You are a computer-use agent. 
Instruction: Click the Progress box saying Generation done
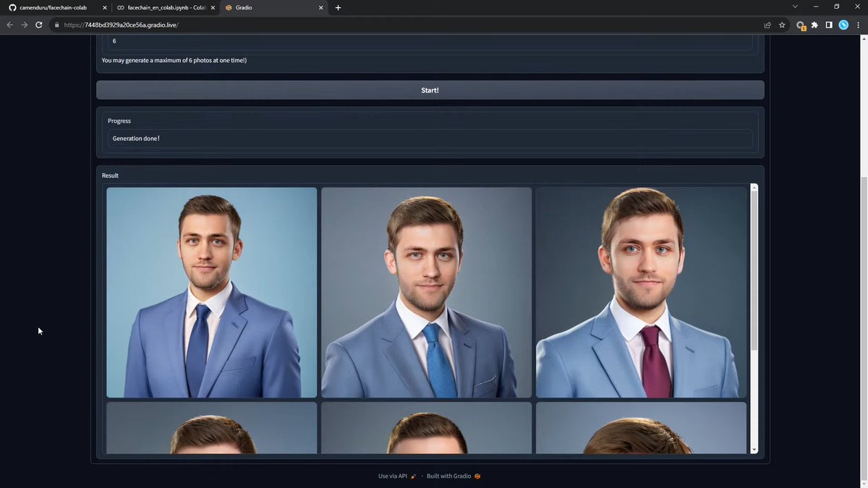(430, 138)
